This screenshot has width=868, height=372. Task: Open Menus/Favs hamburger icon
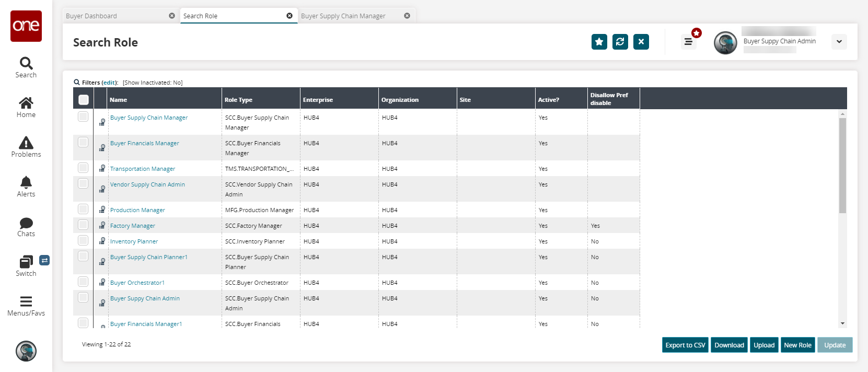[x=26, y=302]
